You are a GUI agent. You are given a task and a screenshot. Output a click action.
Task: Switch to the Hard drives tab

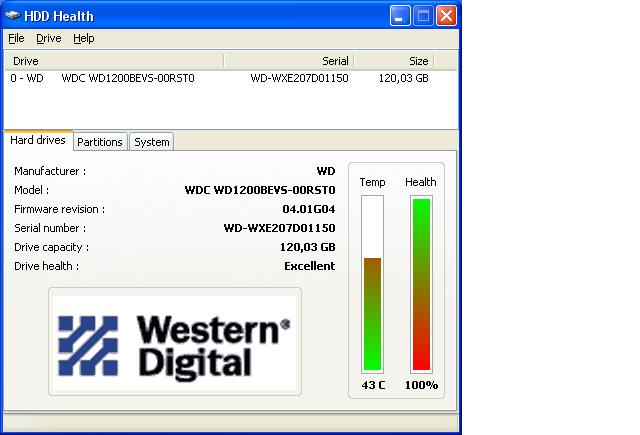pyautogui.click(x=38, y=140)
